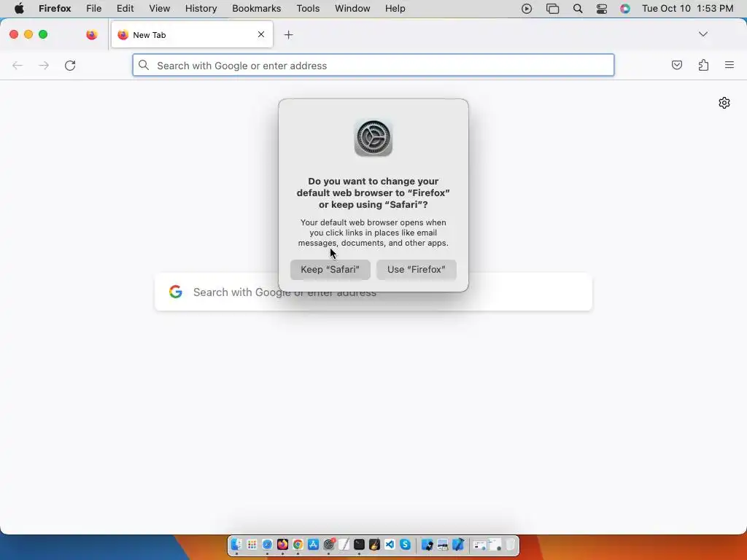Screen dimensions: 747x560
Task: Open GarageBand from the Dock
Action: (374, 544)
